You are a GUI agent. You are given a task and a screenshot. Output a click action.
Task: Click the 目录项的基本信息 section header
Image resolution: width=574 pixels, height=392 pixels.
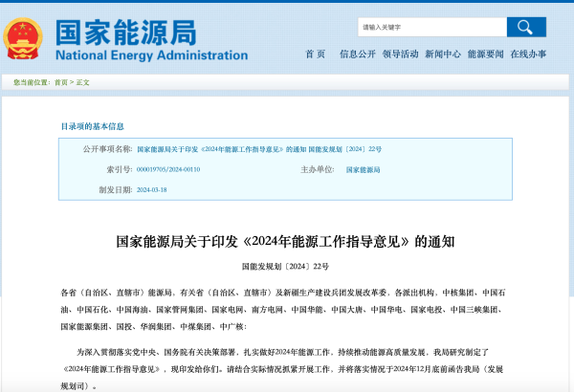click(93, 126)
